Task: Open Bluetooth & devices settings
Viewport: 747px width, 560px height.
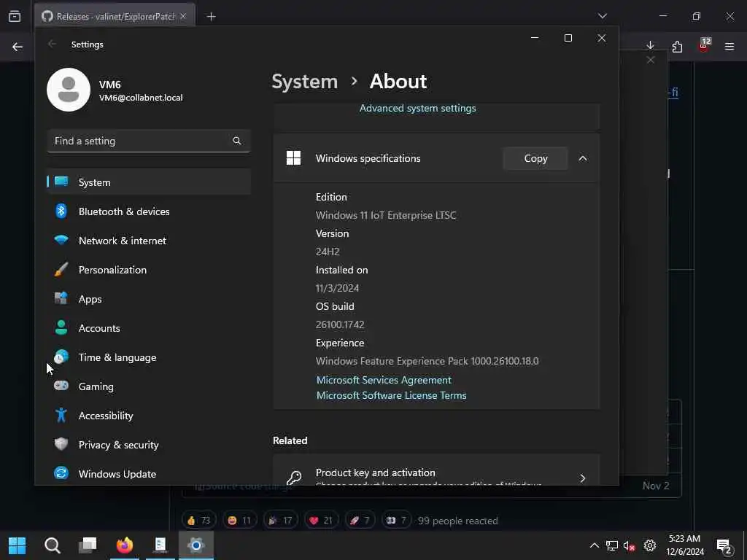Action: [149, 211]
